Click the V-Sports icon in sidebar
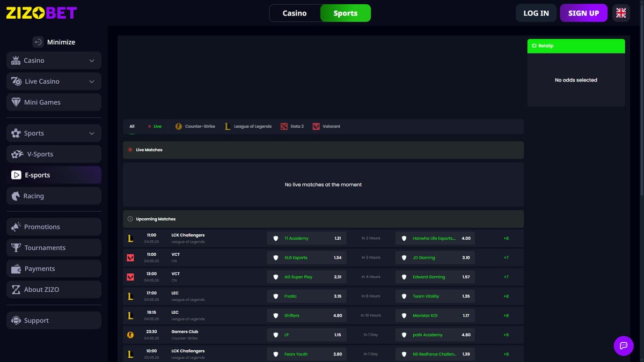 pos(17,154)
